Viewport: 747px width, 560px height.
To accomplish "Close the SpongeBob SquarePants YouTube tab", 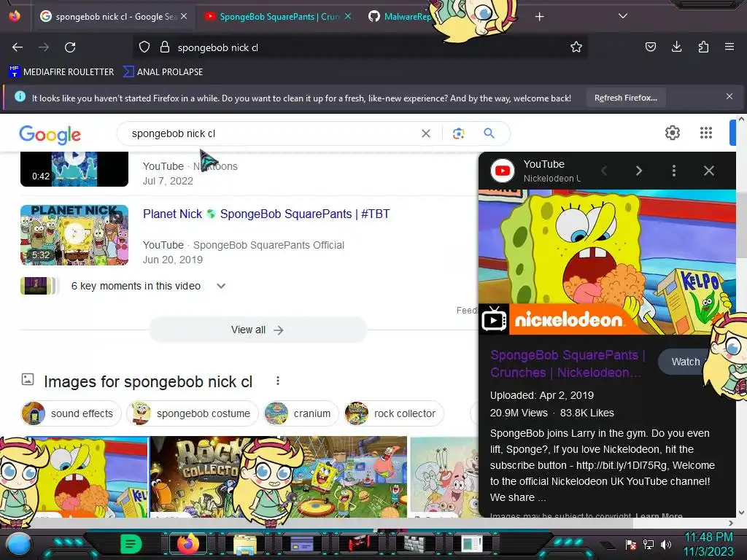I will (x=348, y=16).
